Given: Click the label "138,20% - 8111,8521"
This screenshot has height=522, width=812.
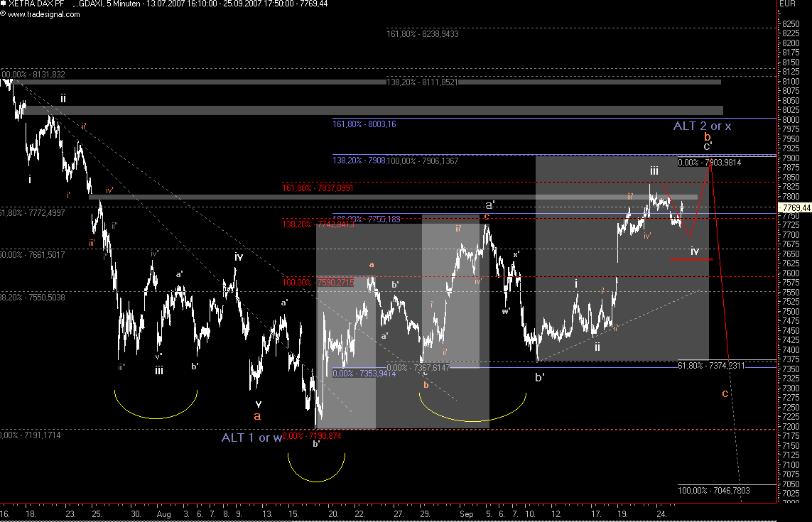Looking at the screenshot, I should (x=422, y=82).
